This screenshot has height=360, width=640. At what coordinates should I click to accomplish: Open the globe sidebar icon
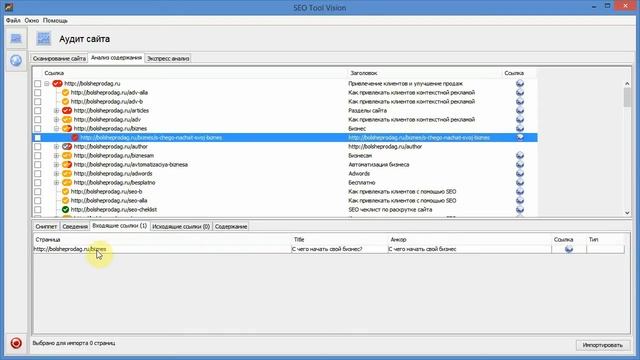coord(16,60)
